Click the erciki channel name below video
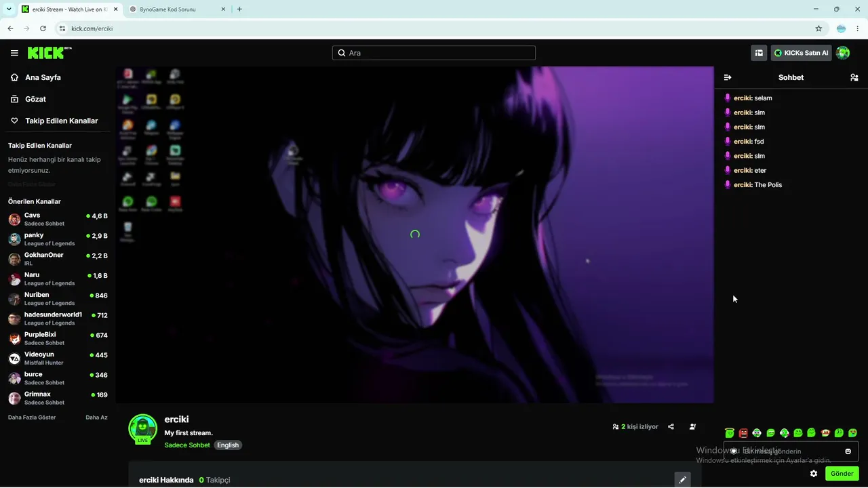This screenshot has height=488, width=868. pos(177,420)
